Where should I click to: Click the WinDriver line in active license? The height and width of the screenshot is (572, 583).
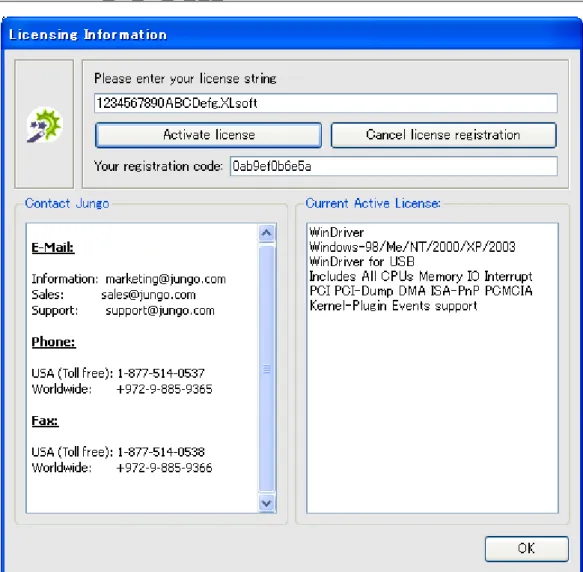click(x=336, y=232)
